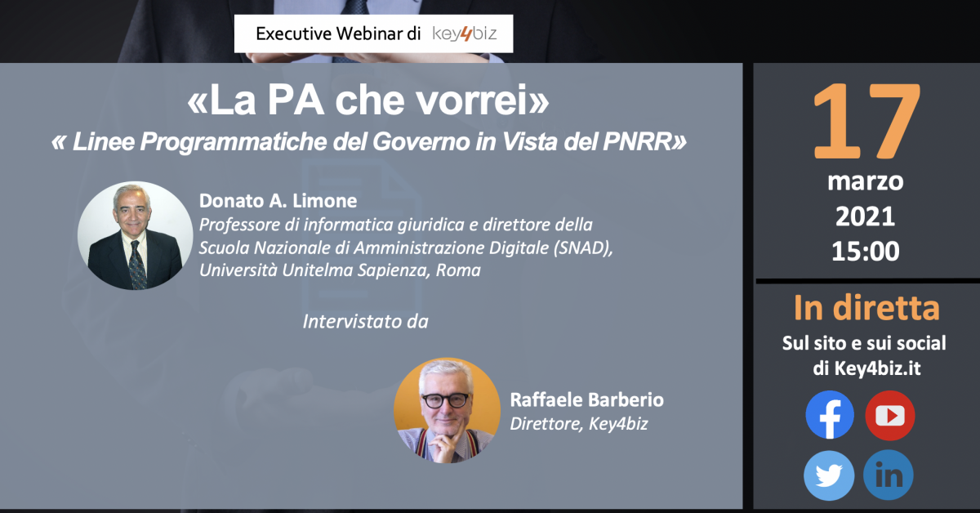Click the Executive Webinar di label
The image size is (980, 513).
338,33
